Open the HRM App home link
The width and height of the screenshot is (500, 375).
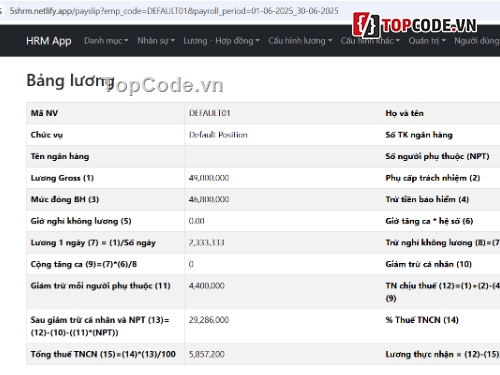click(x=49, y=41)
